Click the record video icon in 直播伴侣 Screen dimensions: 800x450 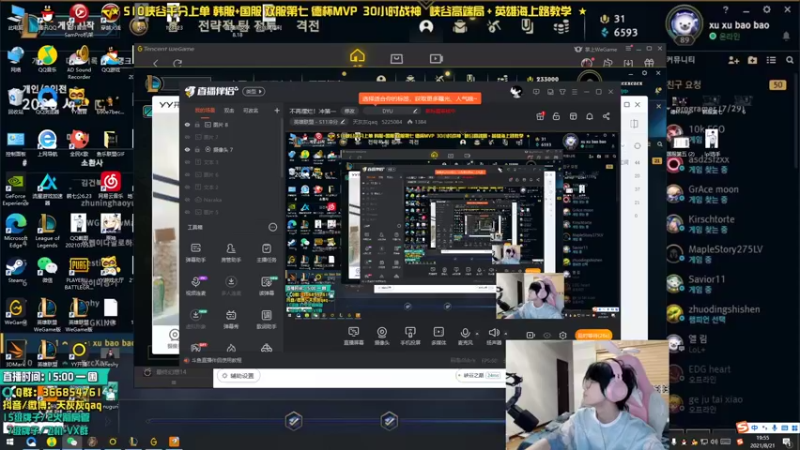[531, 335]
